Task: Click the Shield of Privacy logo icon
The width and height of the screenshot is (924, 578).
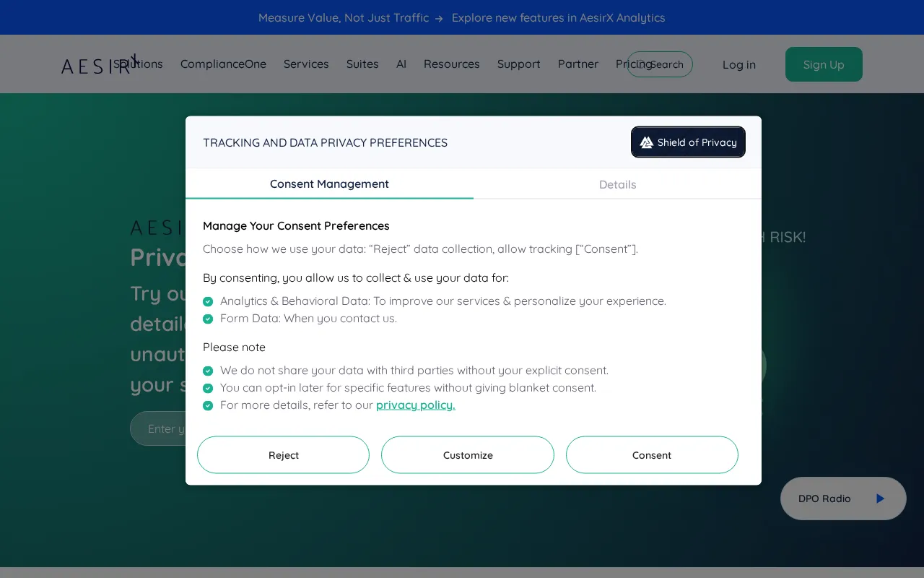Action: 647,142
